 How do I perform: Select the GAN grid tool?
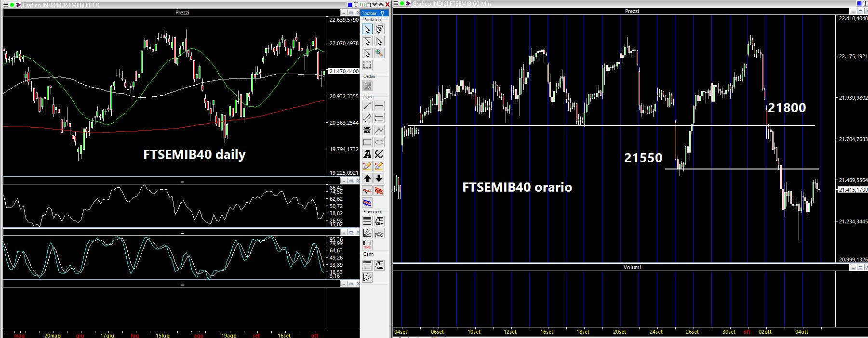click(379, 265)
